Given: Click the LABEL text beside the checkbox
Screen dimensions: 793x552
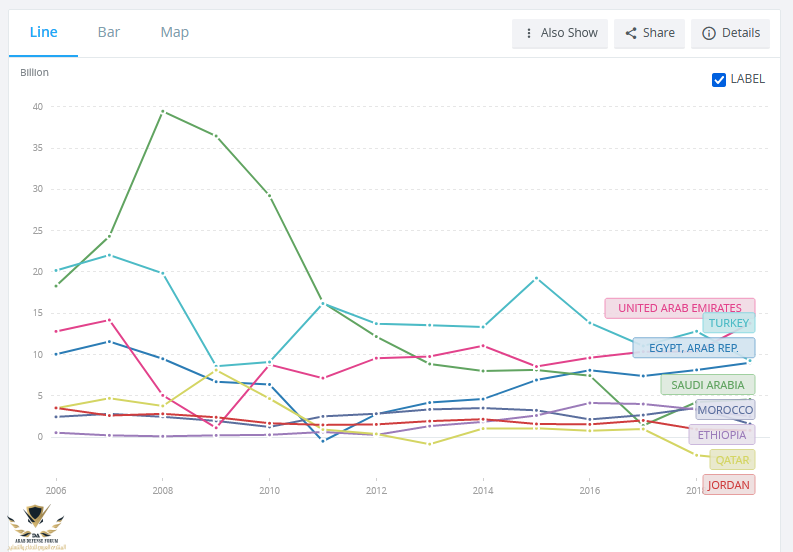Looking at the screenshot, I should [x=747, y=79].
